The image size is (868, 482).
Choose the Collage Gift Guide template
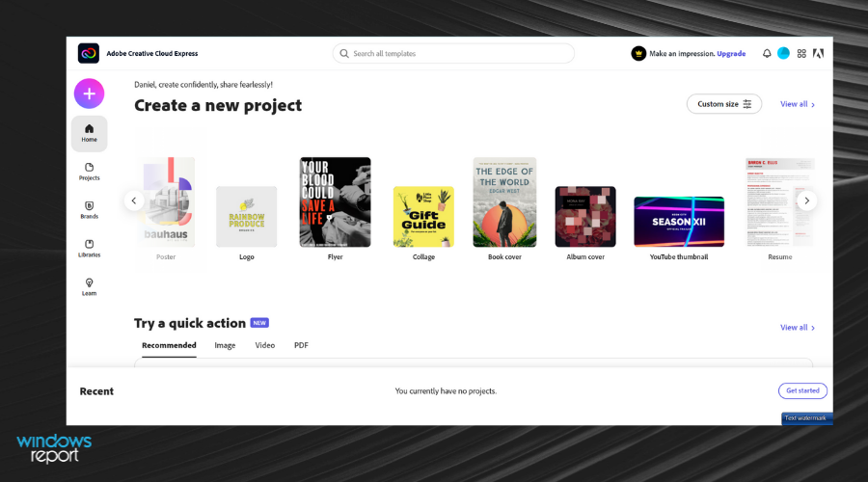click(423, 217)
